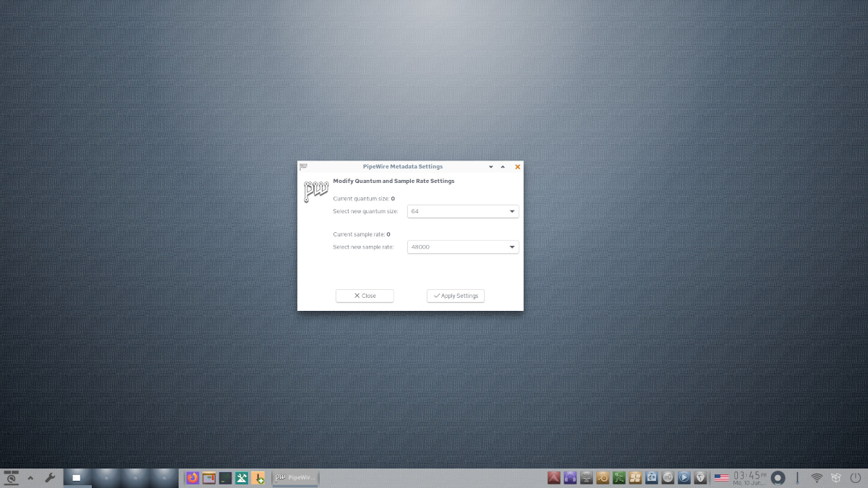
Task: Open the green crossed-tools launcher icon
Action: tap(242, 478)
